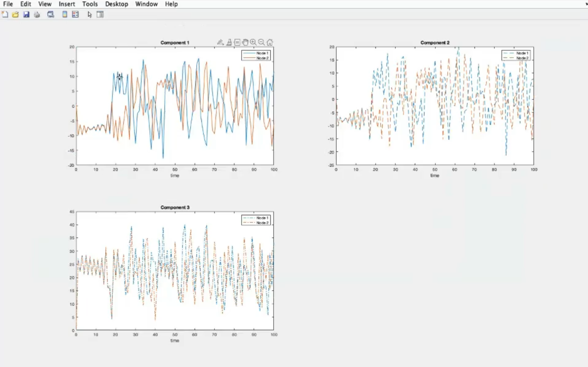Expand the Desktop menu
Viewport: 588px width, 367px height.
(116, 4)
